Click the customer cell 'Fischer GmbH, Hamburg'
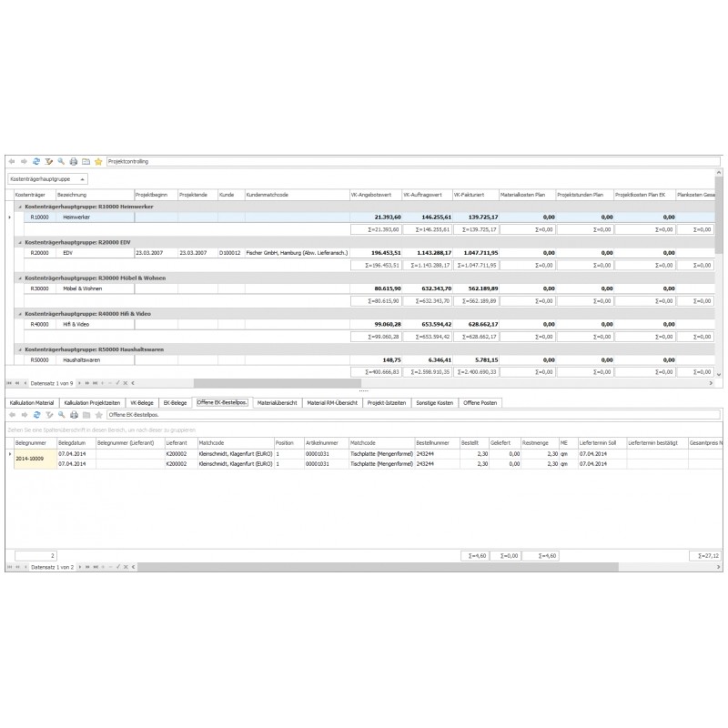728x728 pixels. click(297, 253)
